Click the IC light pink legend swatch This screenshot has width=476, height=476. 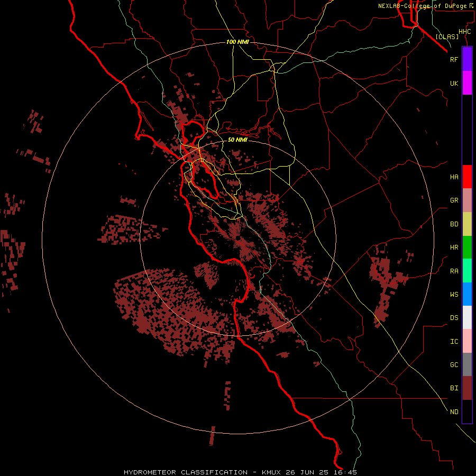tap(467, 341)
